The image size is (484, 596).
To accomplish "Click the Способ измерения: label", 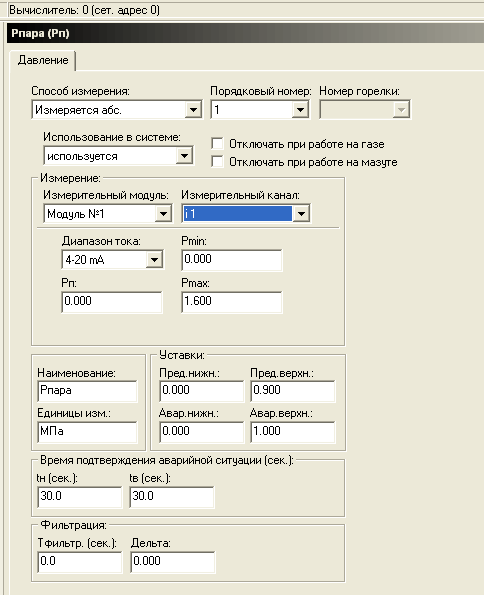I will tap(80, 91).
